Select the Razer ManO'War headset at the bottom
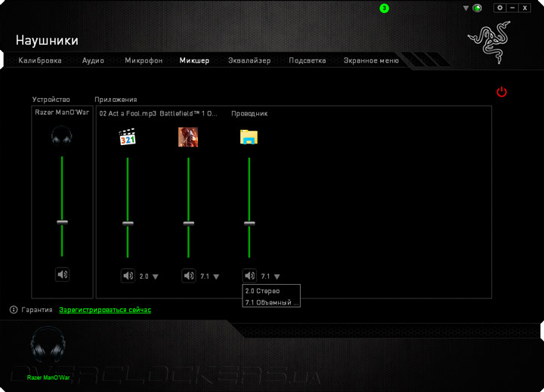The width and height of the screenshot is (544, 392). tap(48, 345)
